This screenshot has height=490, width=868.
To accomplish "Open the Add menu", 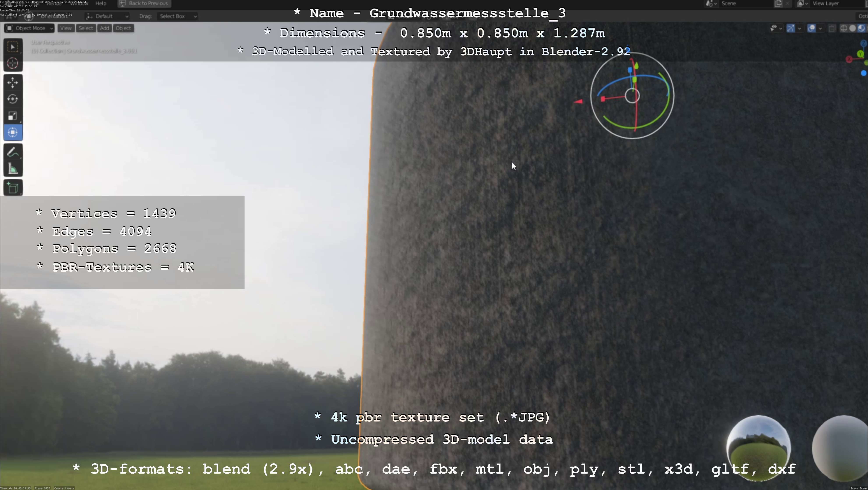I will pyautogui.click(x=104, y=28).
